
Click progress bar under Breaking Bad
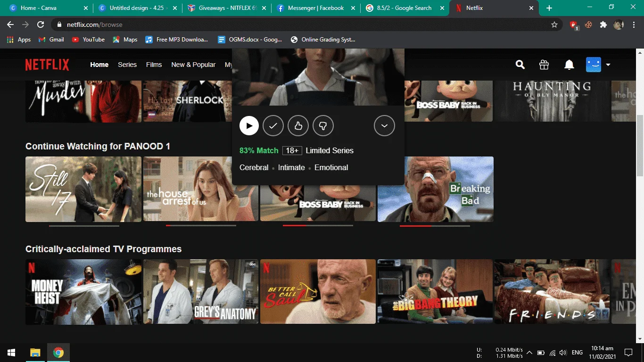[435, 226]
